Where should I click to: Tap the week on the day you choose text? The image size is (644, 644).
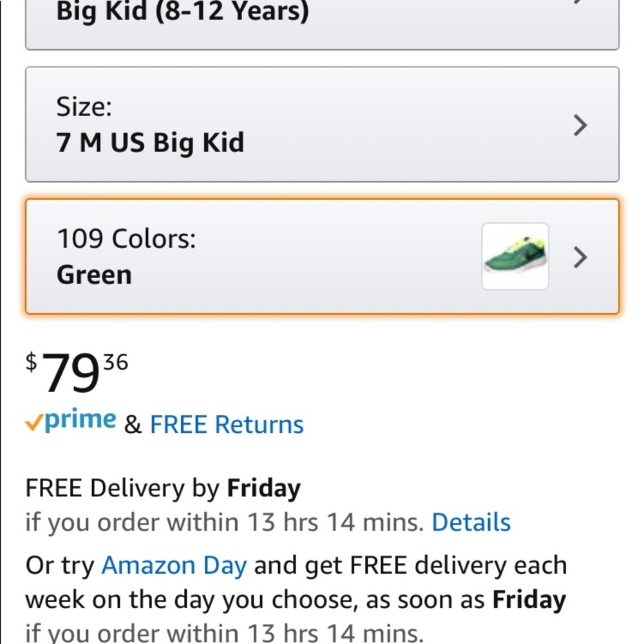coord(190,600)
